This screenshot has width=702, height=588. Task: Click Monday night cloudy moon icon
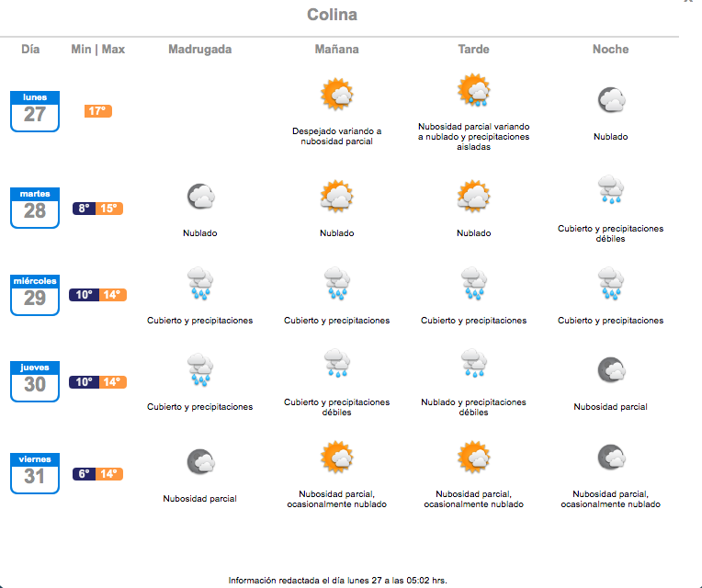(611, 99)
